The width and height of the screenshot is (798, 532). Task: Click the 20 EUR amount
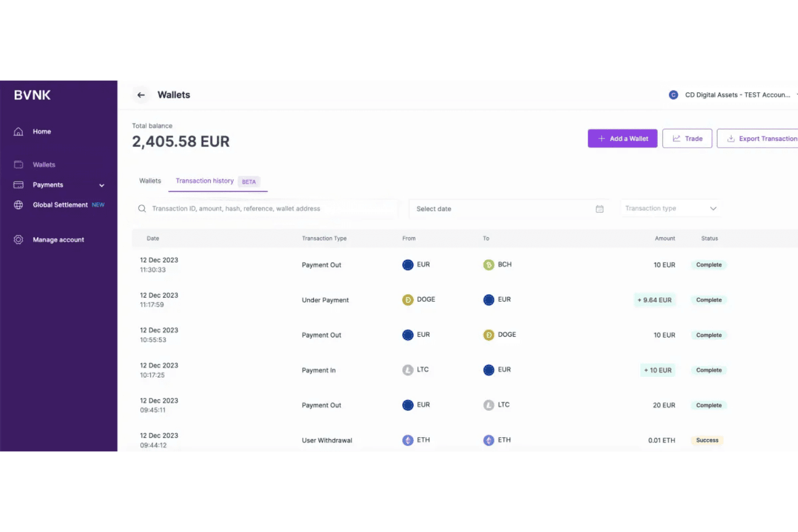(664, 405)
